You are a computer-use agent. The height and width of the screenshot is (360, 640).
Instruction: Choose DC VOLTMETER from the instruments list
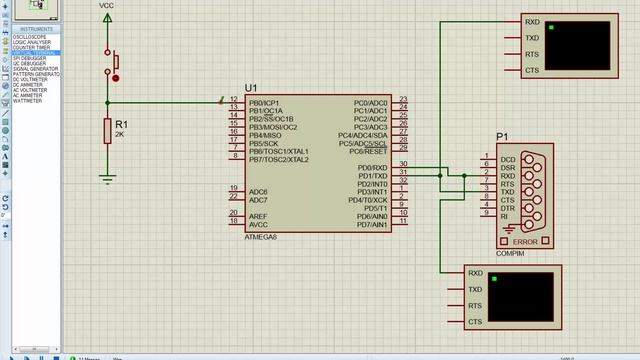[x=30, y=79]
